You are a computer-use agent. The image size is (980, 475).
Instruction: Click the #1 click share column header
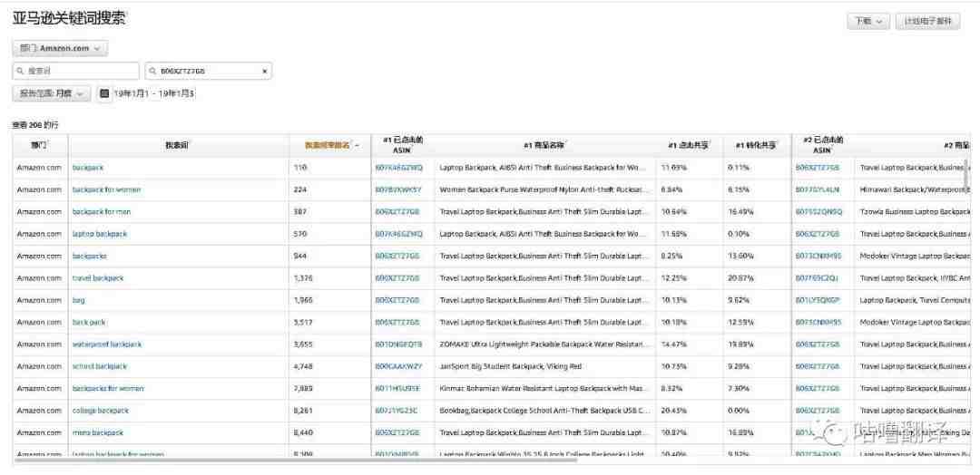click(688, 145)
